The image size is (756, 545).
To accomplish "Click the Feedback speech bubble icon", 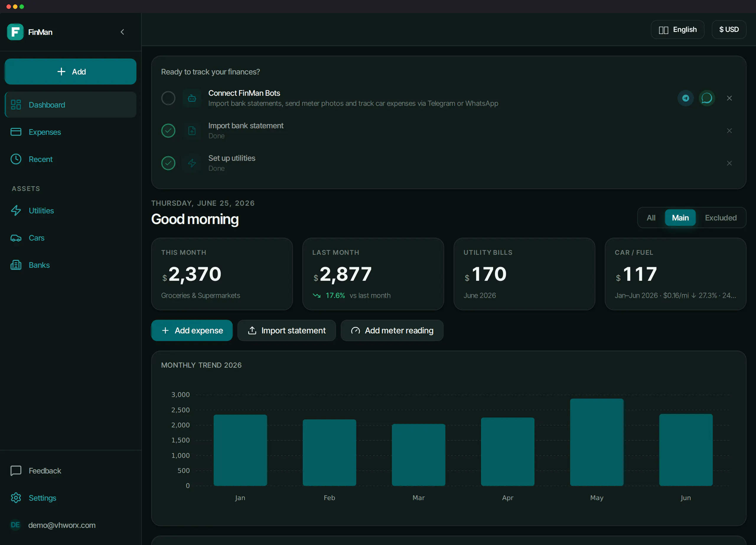I will (x=16, y=471).
